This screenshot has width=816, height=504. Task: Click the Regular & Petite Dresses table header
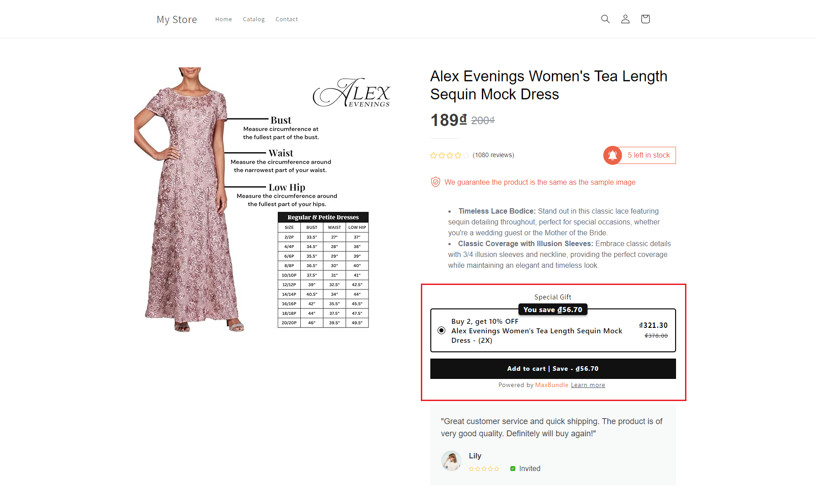click(323, 217)
